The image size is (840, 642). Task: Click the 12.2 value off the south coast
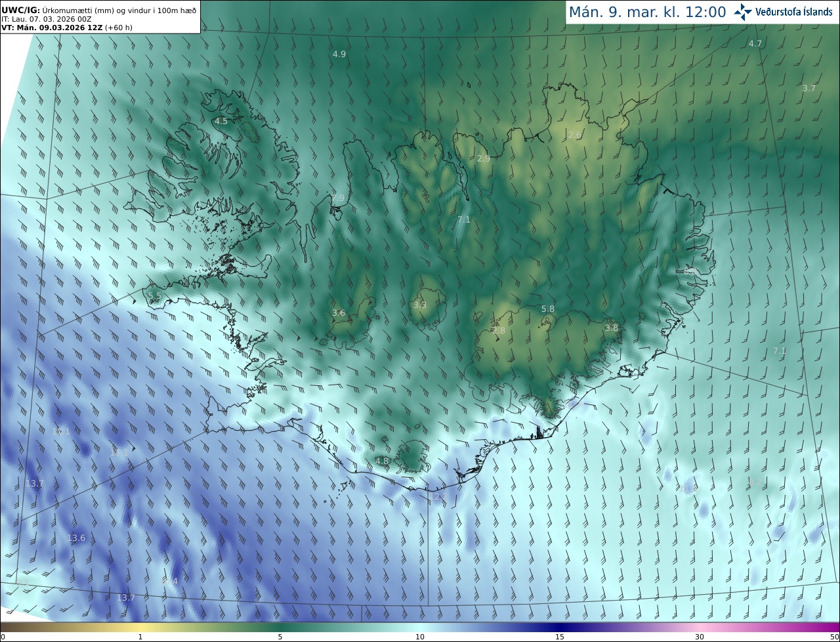(x=438, y=497)
